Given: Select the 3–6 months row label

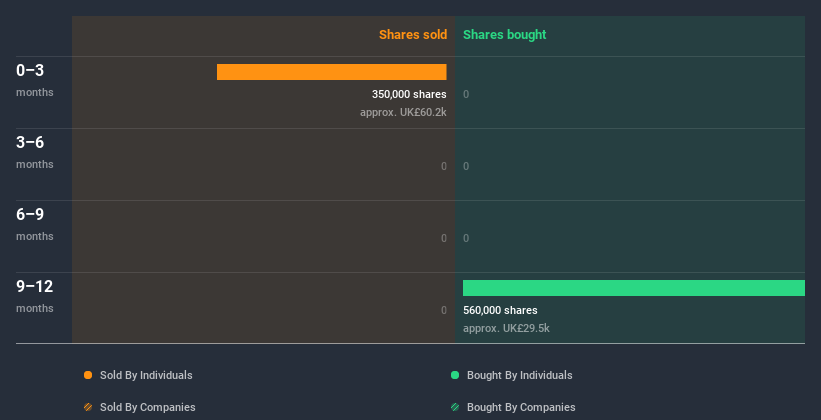Looking at the screenshot, I should 35,152.
